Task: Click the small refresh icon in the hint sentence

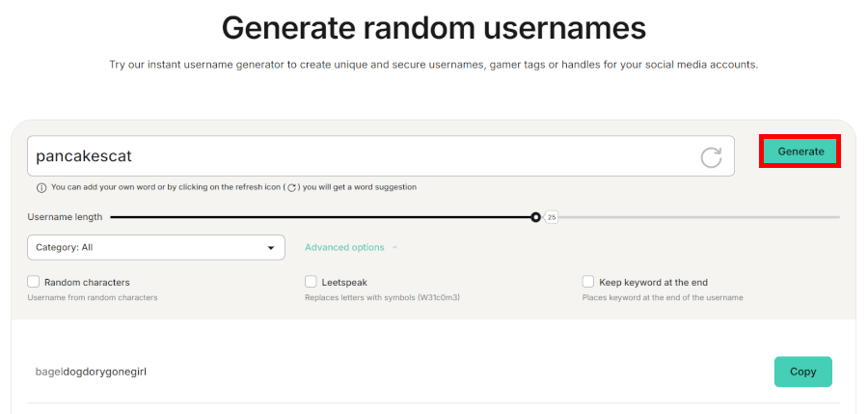Action: pos(291,187)
